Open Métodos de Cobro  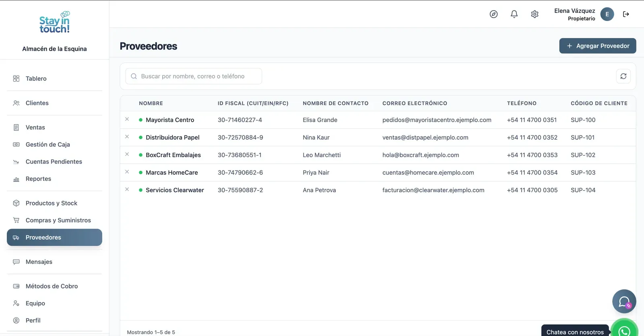pos(54,286)
